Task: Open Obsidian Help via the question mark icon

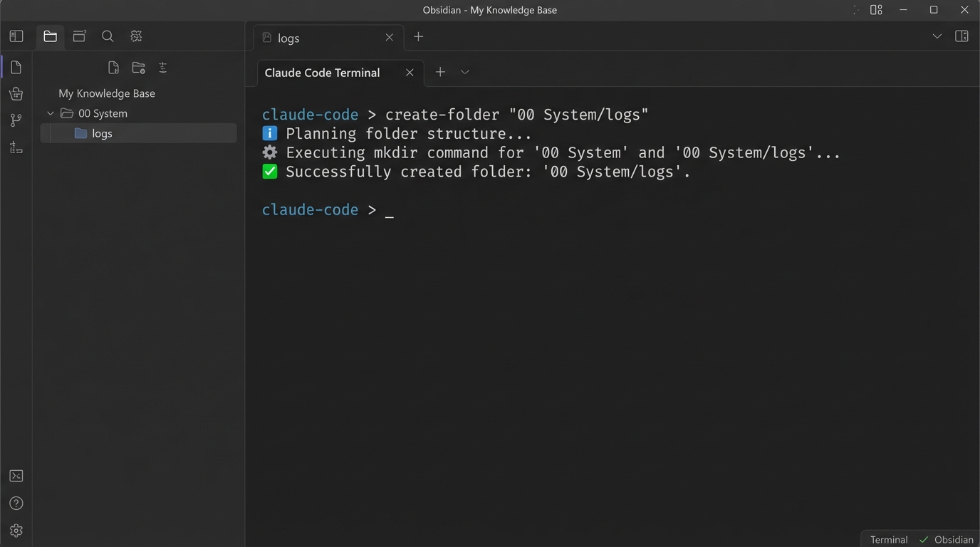Action: (x=16, y=503)
